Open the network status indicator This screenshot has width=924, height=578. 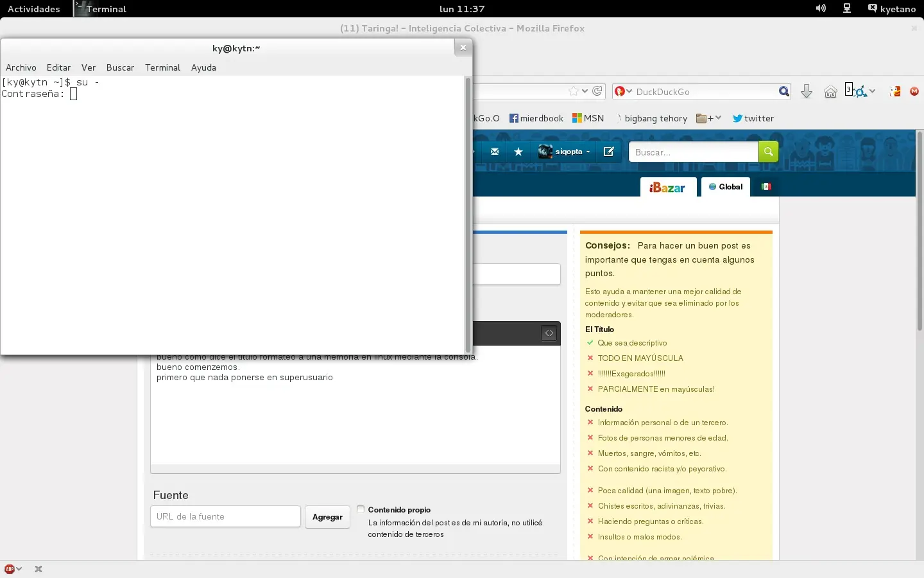(847, 8)
